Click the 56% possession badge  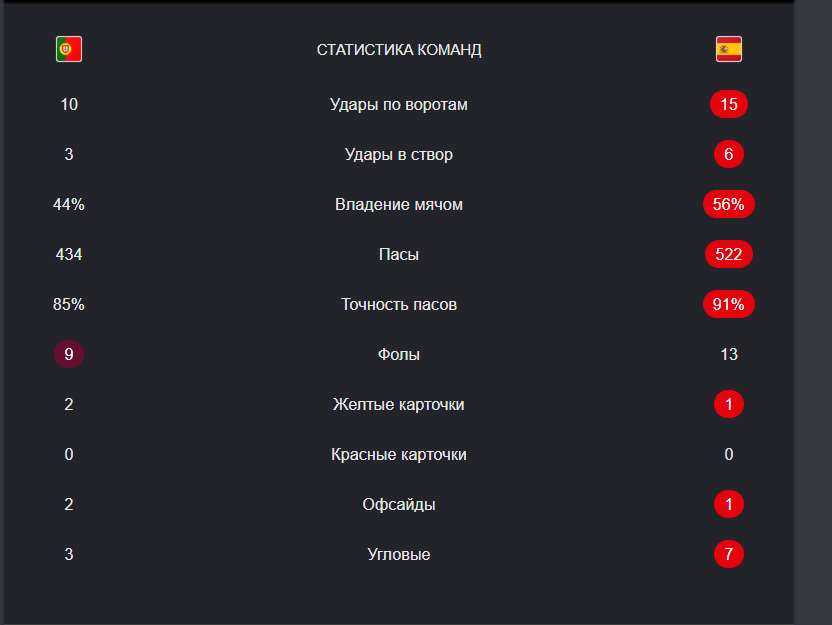[x=729, y=204]
